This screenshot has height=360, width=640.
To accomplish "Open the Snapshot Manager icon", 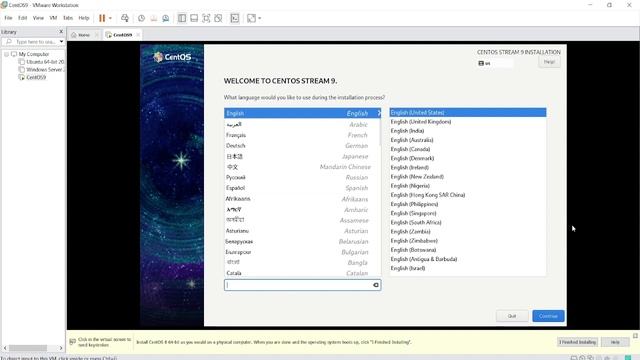I will tap(166, 18).
